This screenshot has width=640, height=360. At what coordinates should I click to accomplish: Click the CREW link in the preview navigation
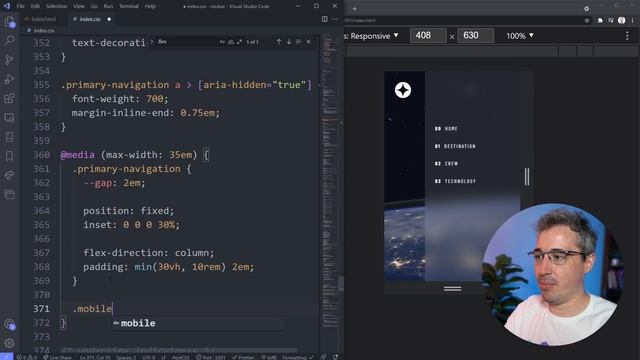(x=446, y=164)
